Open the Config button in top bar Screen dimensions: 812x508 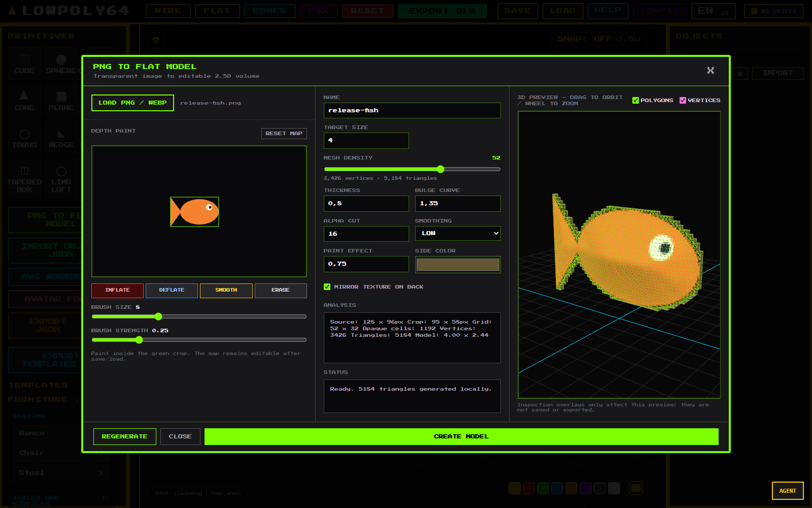coord(660,11)
